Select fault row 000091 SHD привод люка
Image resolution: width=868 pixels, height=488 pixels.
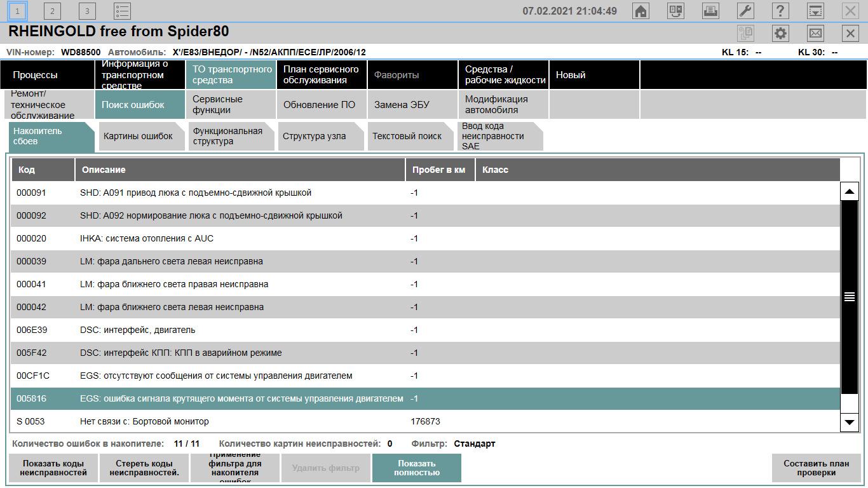click(x=426, y=193)
